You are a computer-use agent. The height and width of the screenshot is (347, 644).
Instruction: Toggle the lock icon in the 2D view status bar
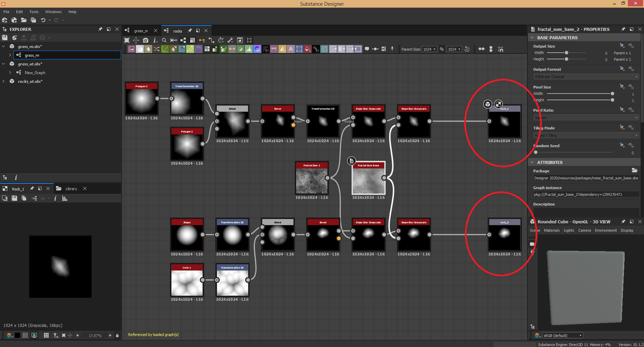[x=117, y=335]
